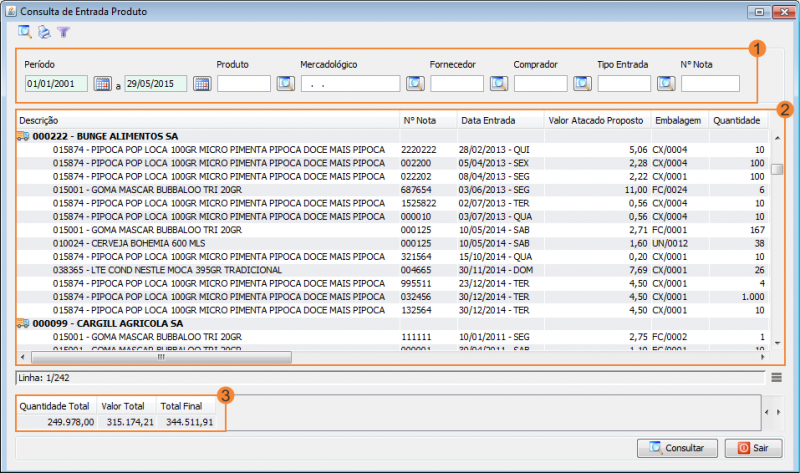This screenshot has height=473, width=800.
Task: Click the Linha: 1/242 status text
Action: click(44, 378)
